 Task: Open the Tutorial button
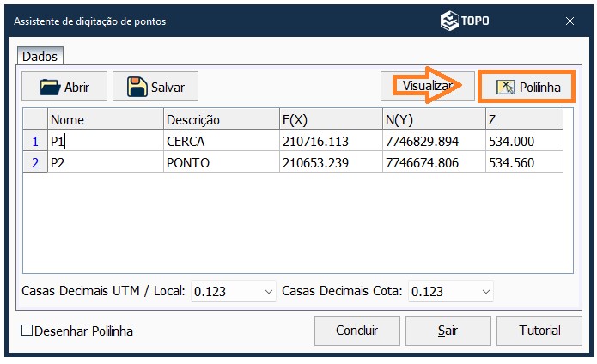point(539,331)
